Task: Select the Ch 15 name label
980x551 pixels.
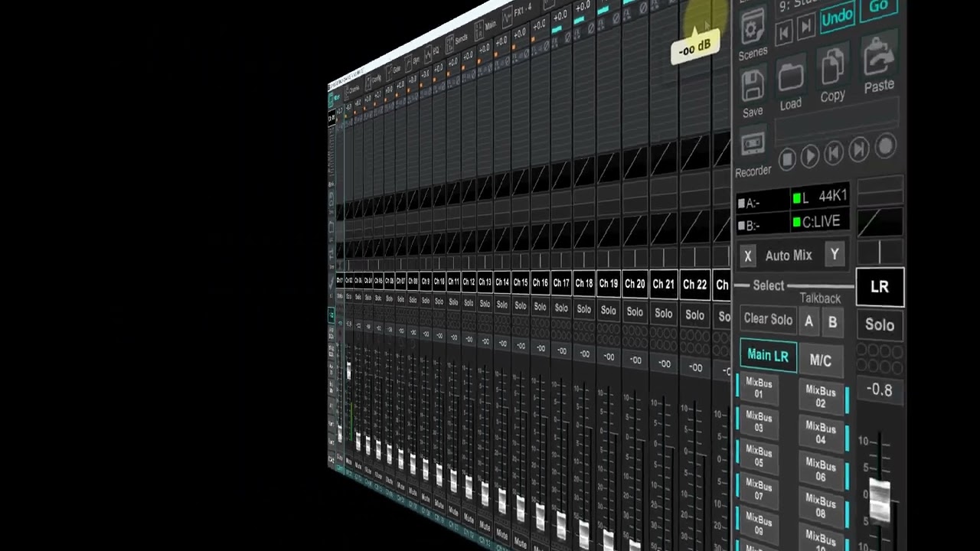Action: [x=521, y=282]
